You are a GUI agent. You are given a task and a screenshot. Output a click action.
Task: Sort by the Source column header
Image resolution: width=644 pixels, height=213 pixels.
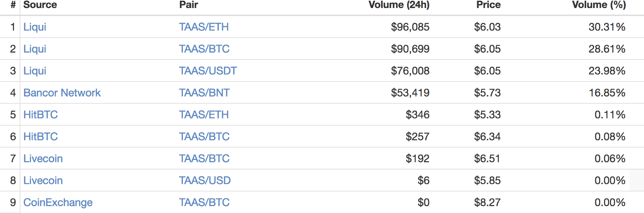click(40, 5)
